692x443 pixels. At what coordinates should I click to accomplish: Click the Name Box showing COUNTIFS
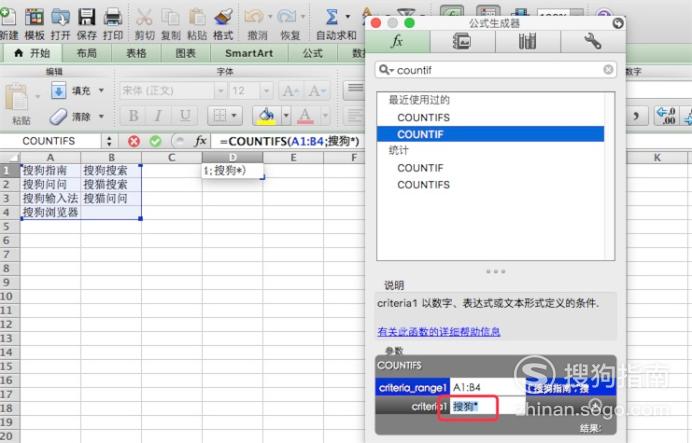[49, 141]
